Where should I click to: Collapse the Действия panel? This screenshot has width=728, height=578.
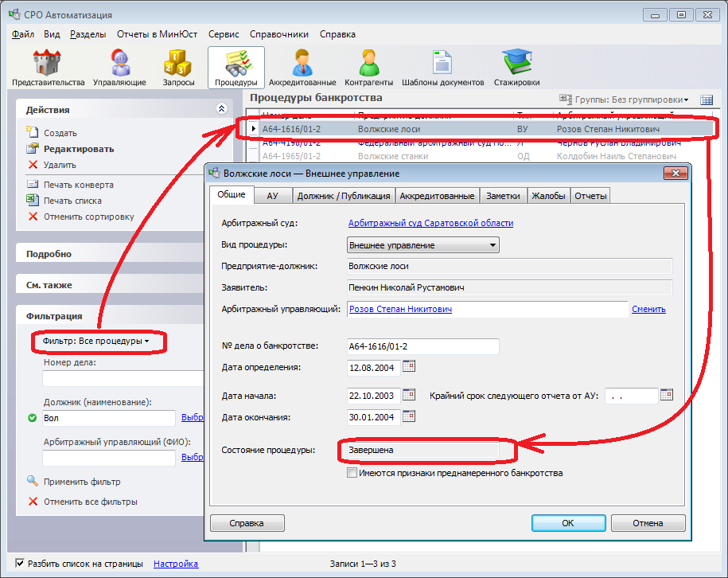[221, 110]
